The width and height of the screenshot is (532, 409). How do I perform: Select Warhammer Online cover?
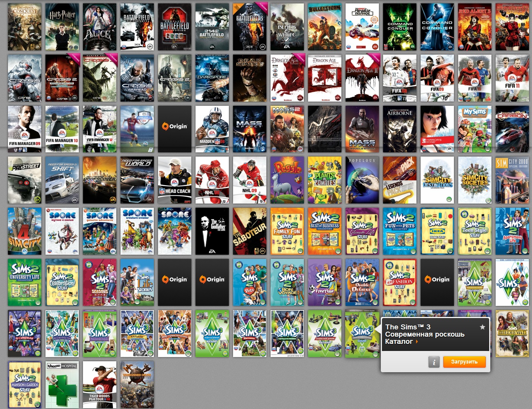(x=137, y=384)
